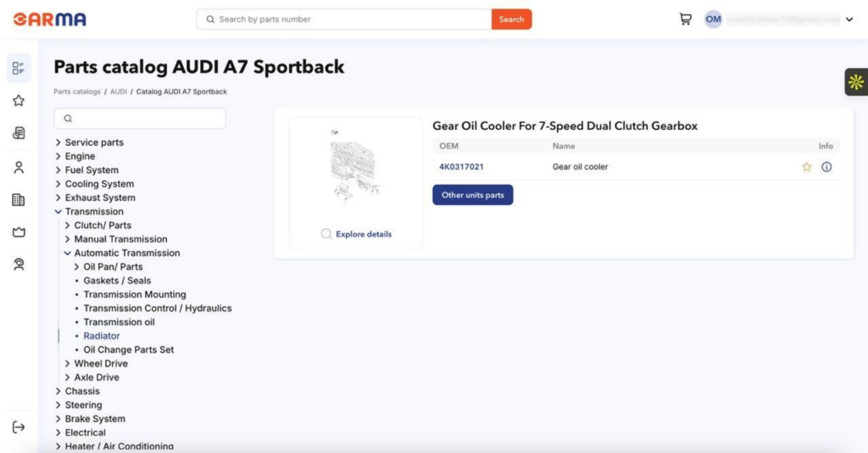
Task: Select Transmission oil in the tree
Action: click(x=119, y=322)
